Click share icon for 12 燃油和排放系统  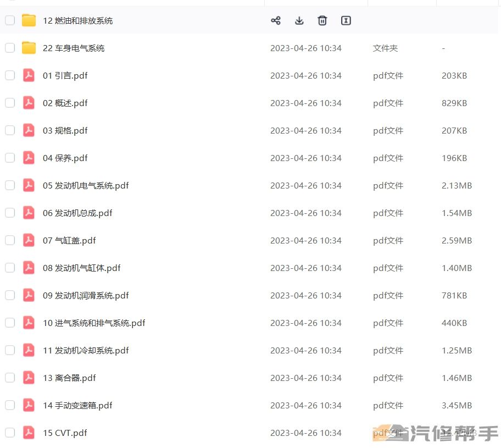(275, 21)
